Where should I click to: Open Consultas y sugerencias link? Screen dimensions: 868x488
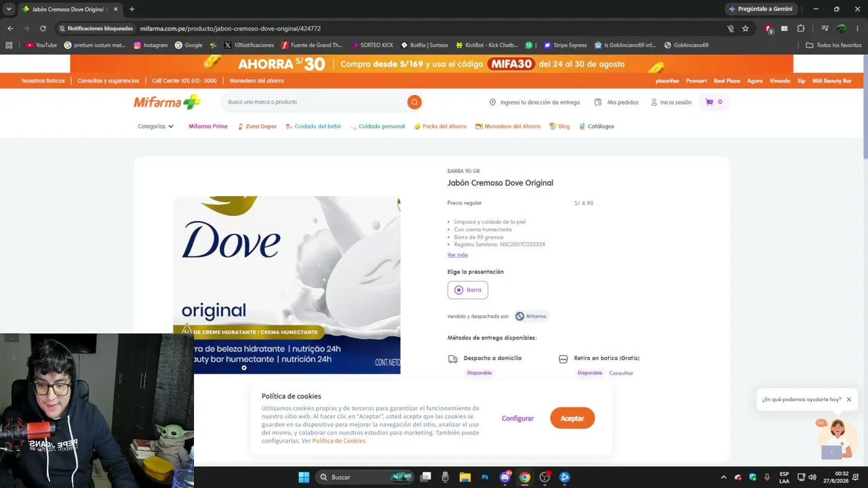tap(108, 81)
